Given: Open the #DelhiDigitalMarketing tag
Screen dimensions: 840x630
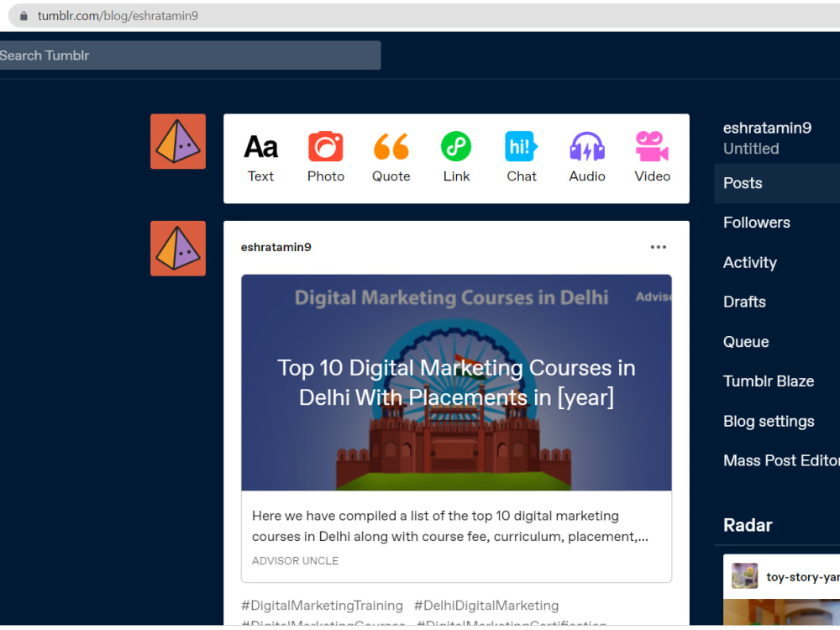Looking at the screenshot, I should click(x=486, y=606).
